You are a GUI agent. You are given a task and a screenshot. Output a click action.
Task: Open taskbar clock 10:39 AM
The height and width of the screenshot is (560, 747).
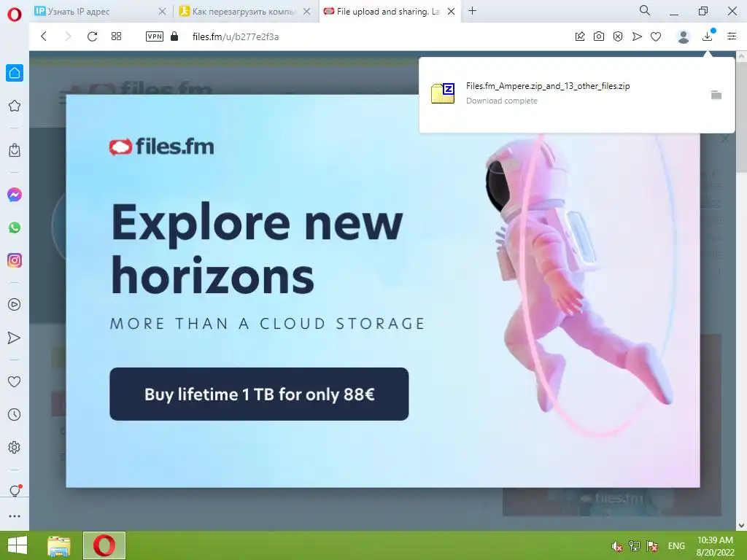click(715, 546)
